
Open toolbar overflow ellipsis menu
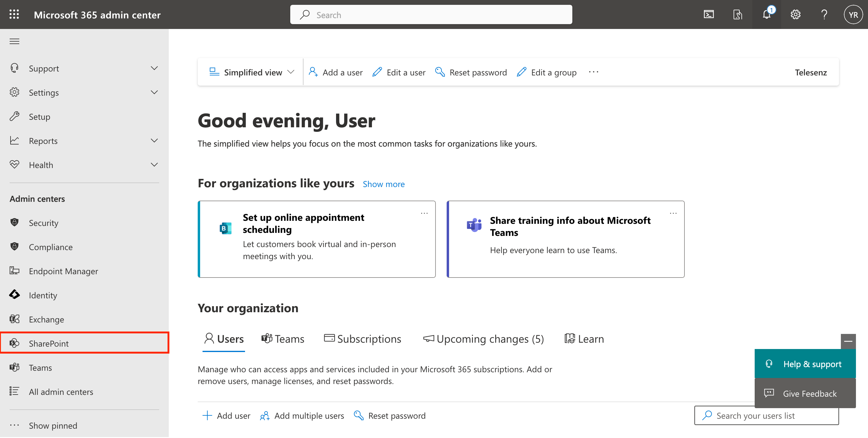point(593,72)
